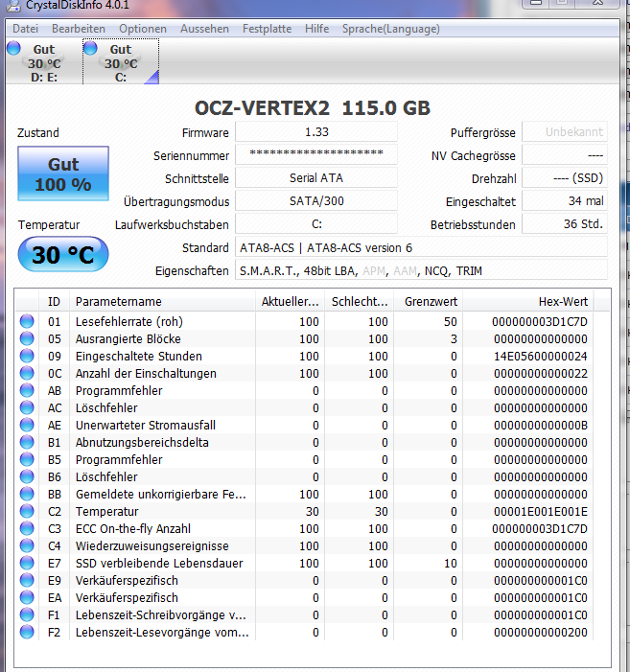Click the status icon for Lesefehlerrate (roh)

[27, 321]
